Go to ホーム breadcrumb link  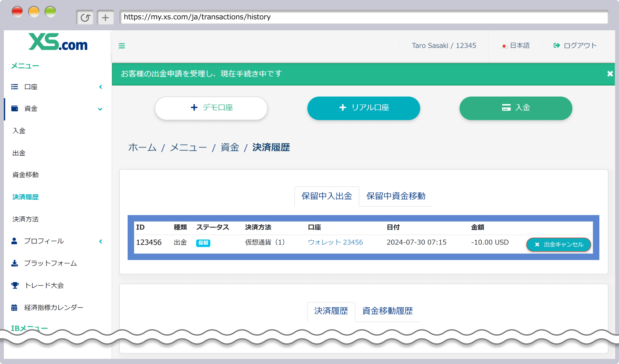pos(142,148)
